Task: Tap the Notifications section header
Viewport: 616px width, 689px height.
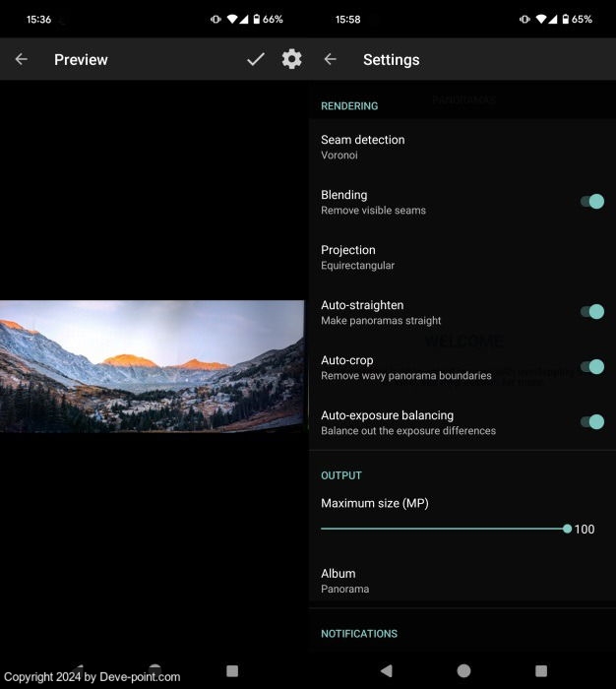Action: click(359, 634)
